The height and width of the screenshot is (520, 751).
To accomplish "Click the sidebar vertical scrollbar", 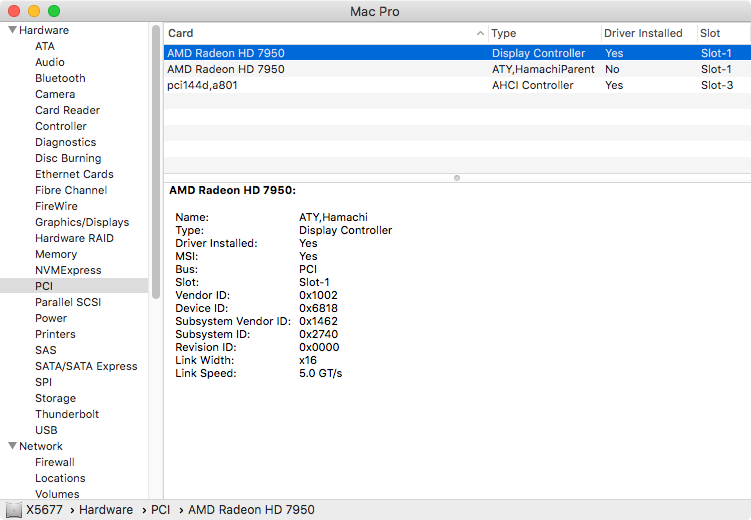I will 156,162.
